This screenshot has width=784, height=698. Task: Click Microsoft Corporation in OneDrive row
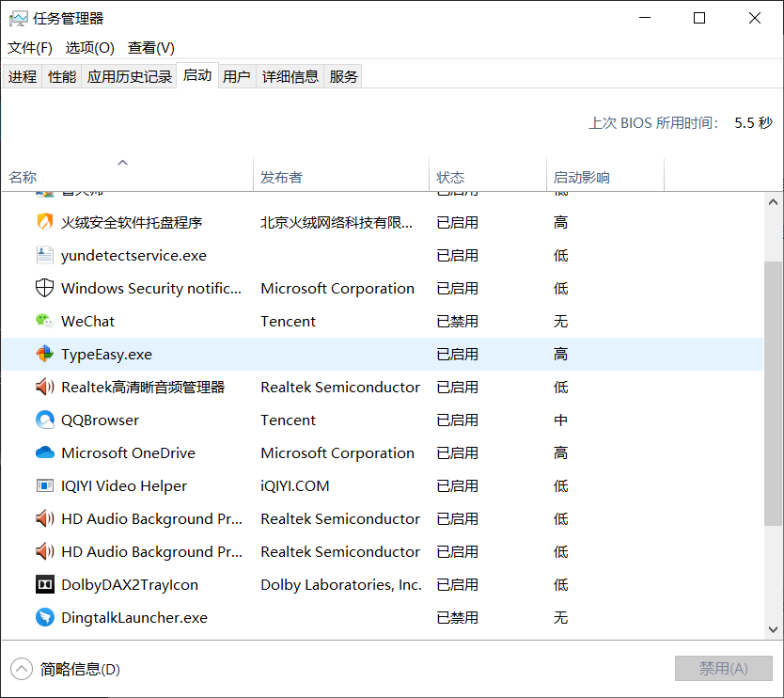pyautogui.click(x=337, y=452)
